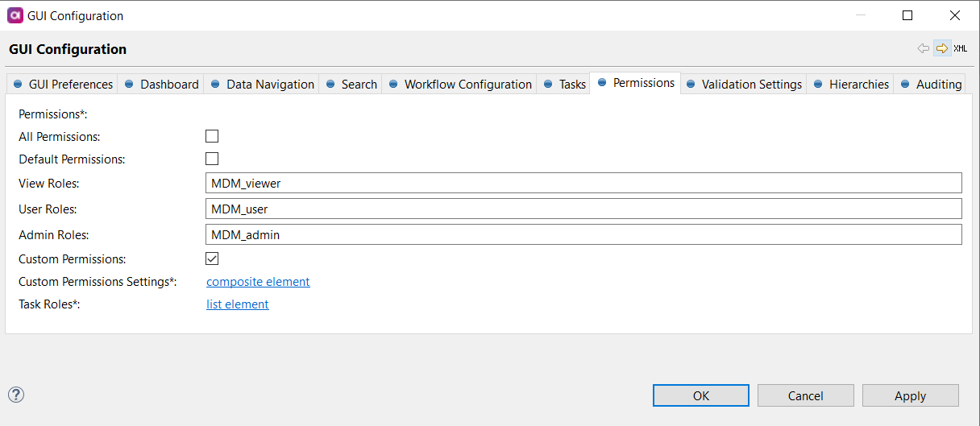
Task: Enable the All Permissions checkbox
Action: point(212,136)
